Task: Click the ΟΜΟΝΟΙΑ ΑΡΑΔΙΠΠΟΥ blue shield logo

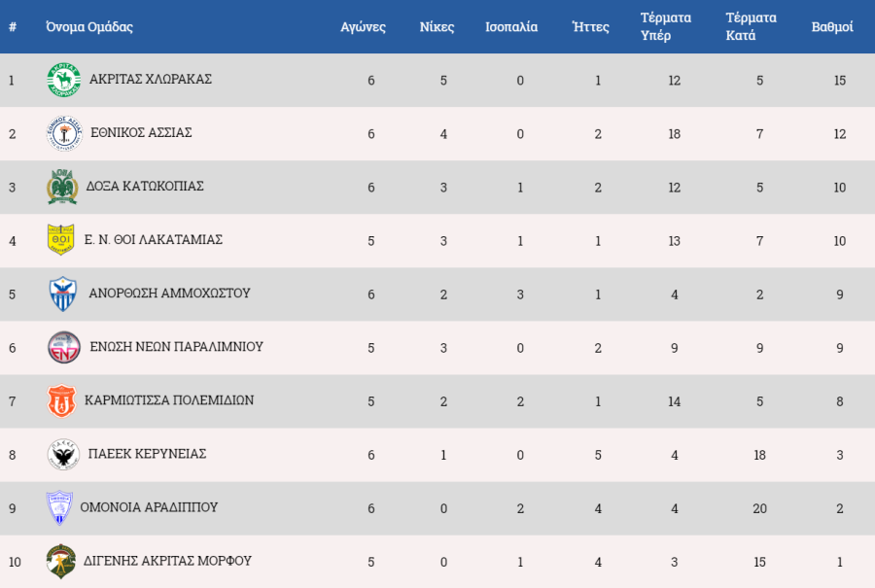Action: (59, 507)
